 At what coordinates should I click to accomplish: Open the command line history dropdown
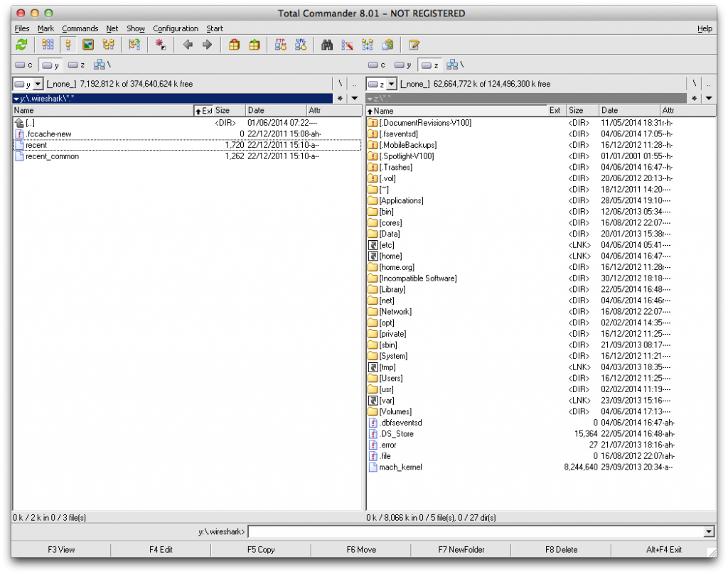point(709,531)
